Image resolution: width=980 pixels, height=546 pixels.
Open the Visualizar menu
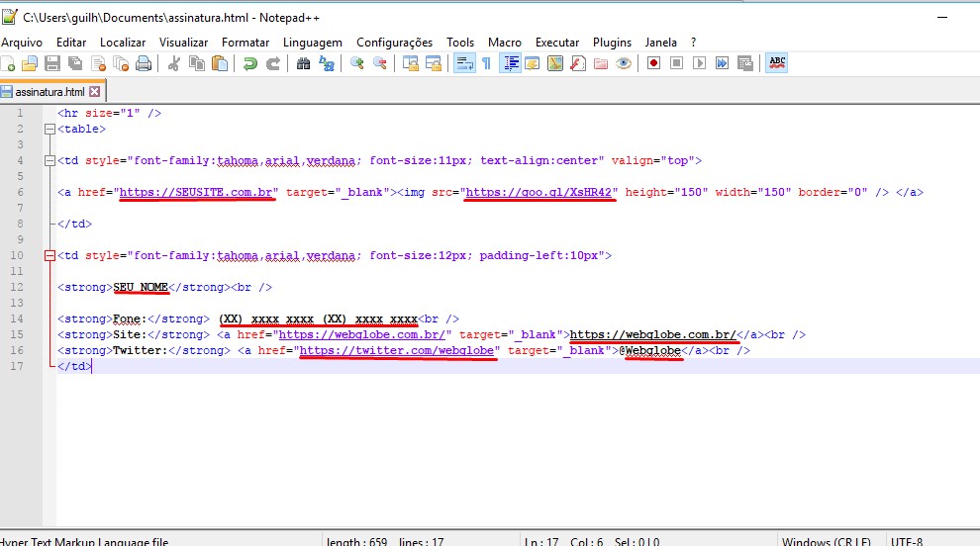point(183,43)
